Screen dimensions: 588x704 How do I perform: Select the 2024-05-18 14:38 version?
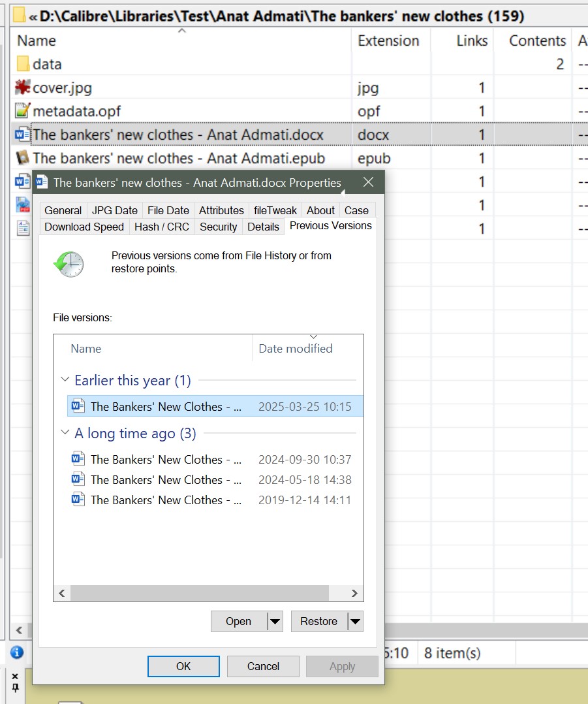(x=215, y=479)
